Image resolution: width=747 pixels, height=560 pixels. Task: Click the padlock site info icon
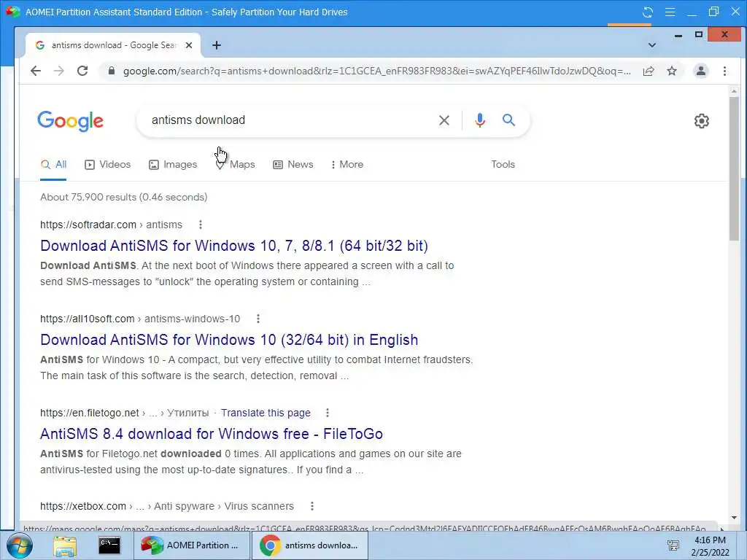click(x=112, y=71)
